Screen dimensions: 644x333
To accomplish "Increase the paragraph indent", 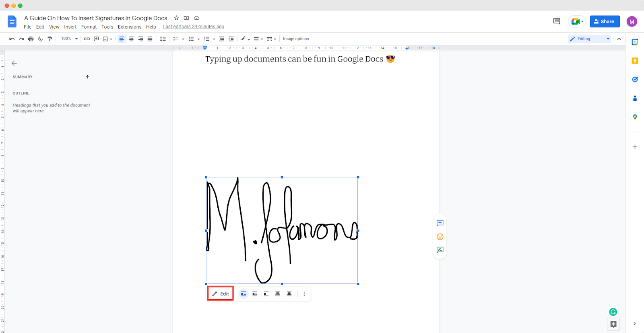I will tap(231, 39).
